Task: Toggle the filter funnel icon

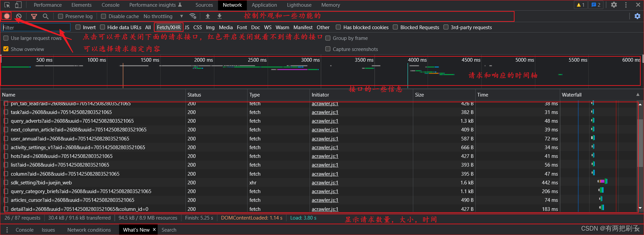Action: 34,16
